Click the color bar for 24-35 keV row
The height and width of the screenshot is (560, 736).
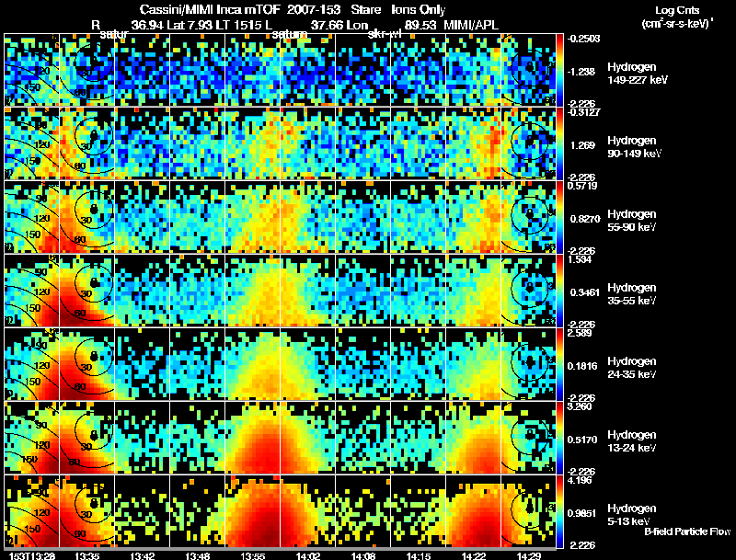560,364
